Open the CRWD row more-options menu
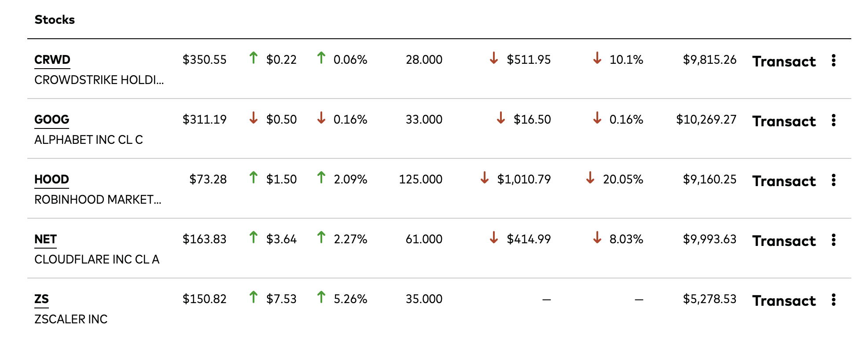This screenshot has width=868, height=337. (833, 60)
